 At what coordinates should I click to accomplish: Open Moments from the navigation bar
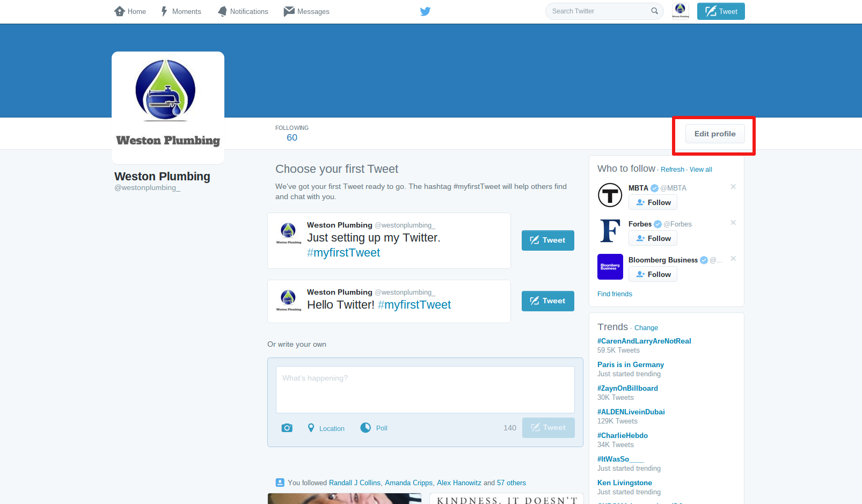[x=181, y=11]
